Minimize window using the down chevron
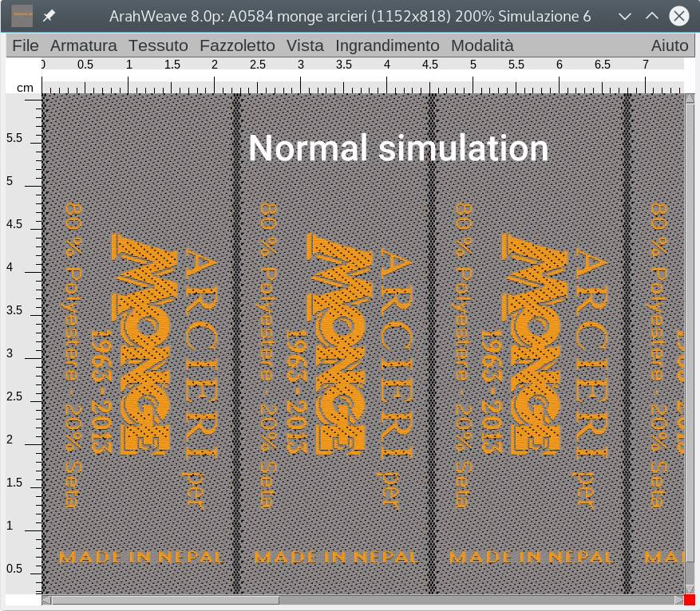The image size is (700, 611). (625, 17)
